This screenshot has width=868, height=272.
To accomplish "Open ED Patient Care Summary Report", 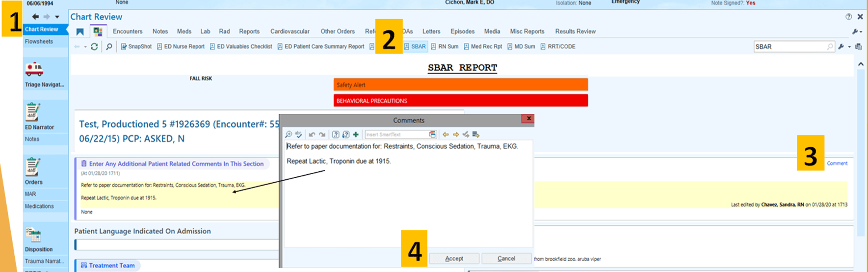I will click(x=320, y=47).
